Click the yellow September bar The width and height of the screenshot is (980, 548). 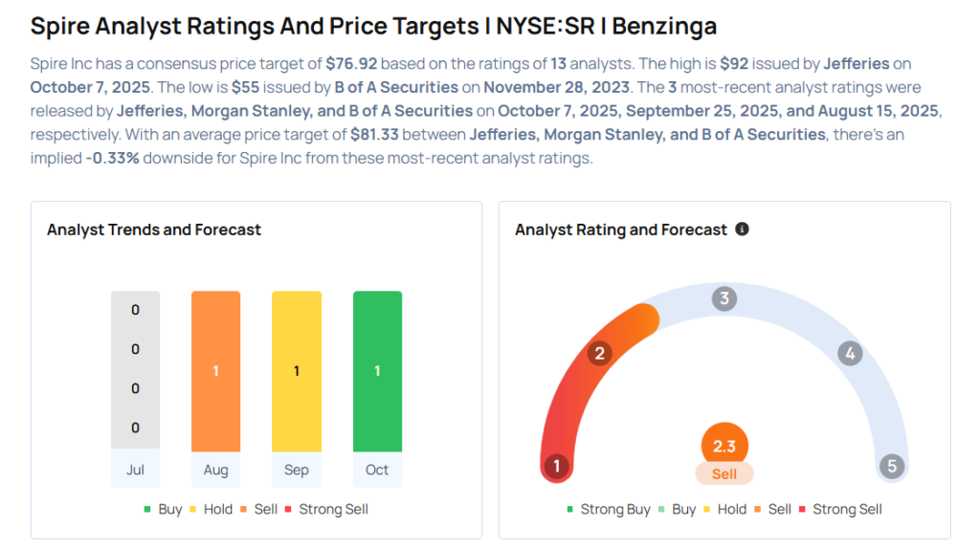[x=297, y=371]
